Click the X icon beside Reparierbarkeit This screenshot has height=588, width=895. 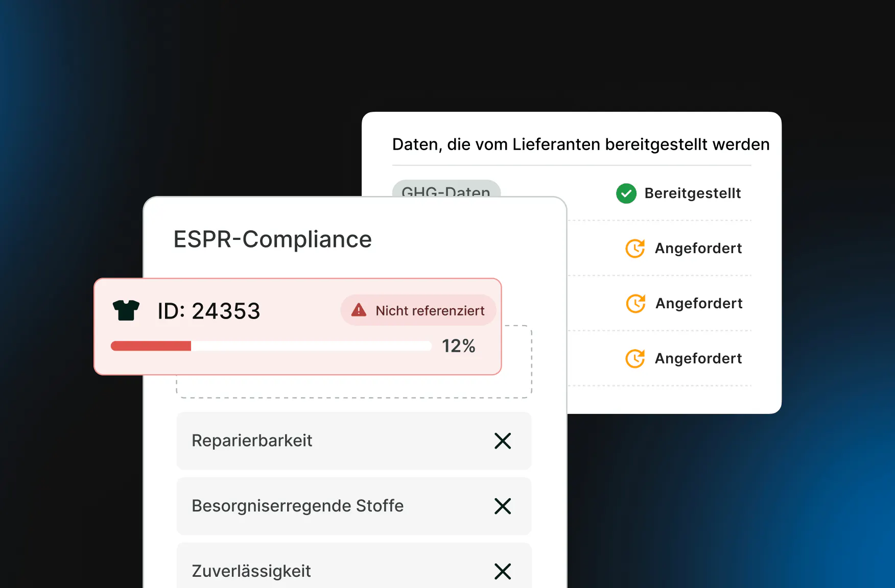coord(503,441)
